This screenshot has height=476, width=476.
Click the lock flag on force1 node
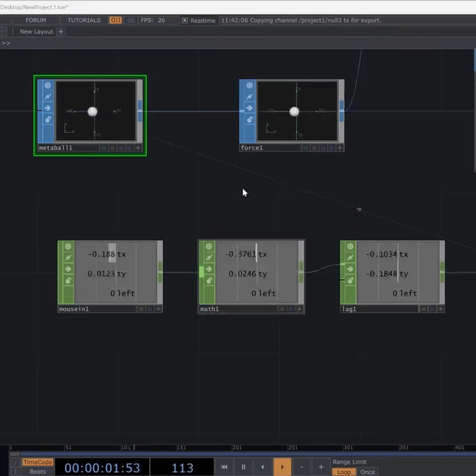click(x=249, y=119)
